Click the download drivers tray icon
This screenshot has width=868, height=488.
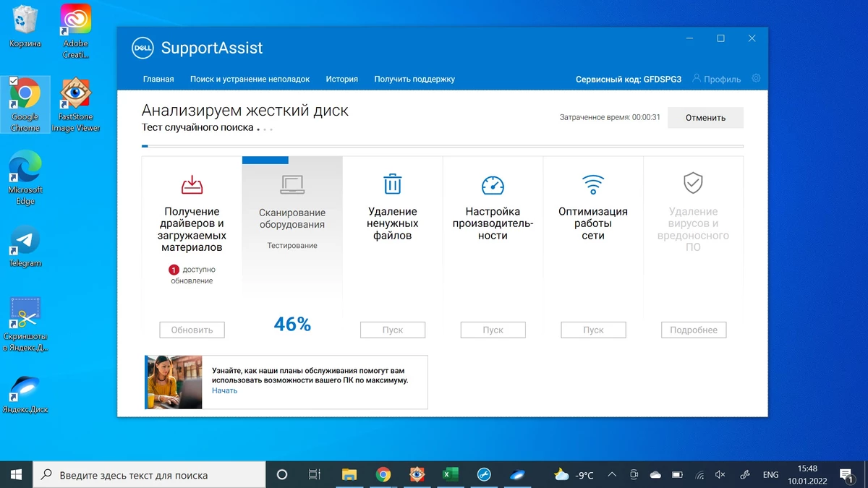192,185
